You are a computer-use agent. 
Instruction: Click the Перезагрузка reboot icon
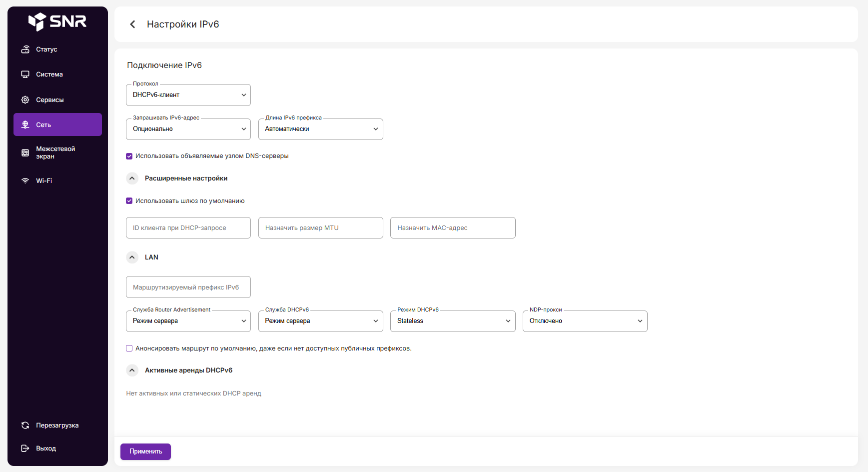click(25, 425)
